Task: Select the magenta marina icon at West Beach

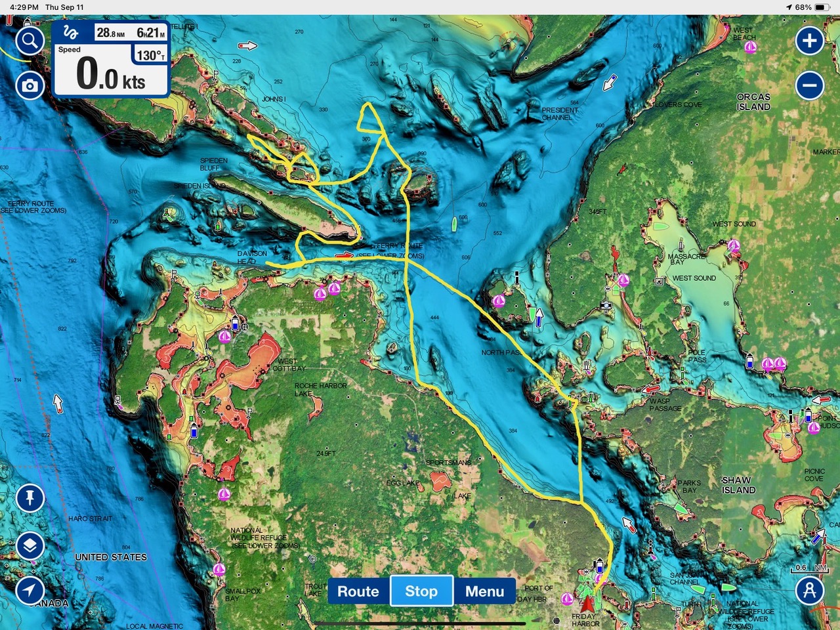Action: pyautogui.click(x=750, y=47)
